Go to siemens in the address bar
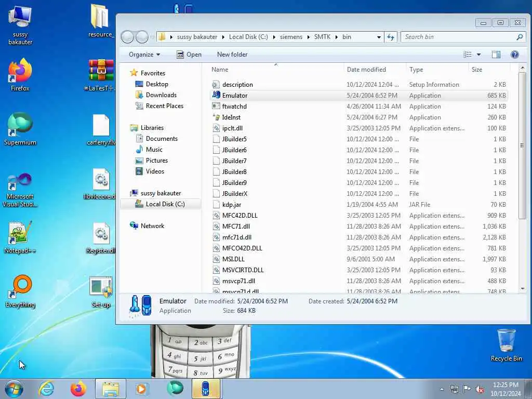 291,37
